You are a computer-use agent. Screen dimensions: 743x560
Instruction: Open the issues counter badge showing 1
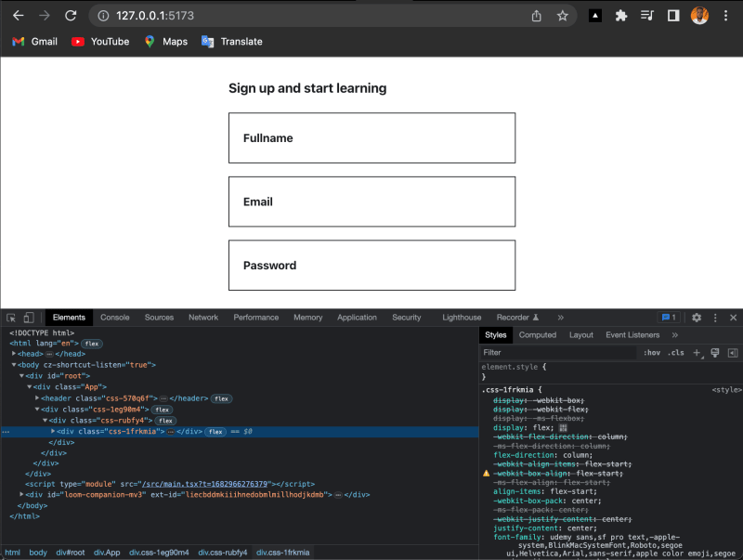point(669,318)
